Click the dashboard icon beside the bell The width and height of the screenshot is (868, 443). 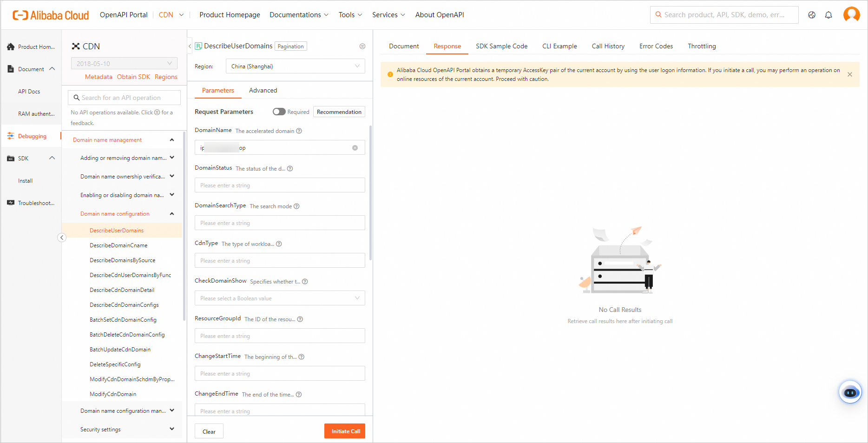pos(812,15)
